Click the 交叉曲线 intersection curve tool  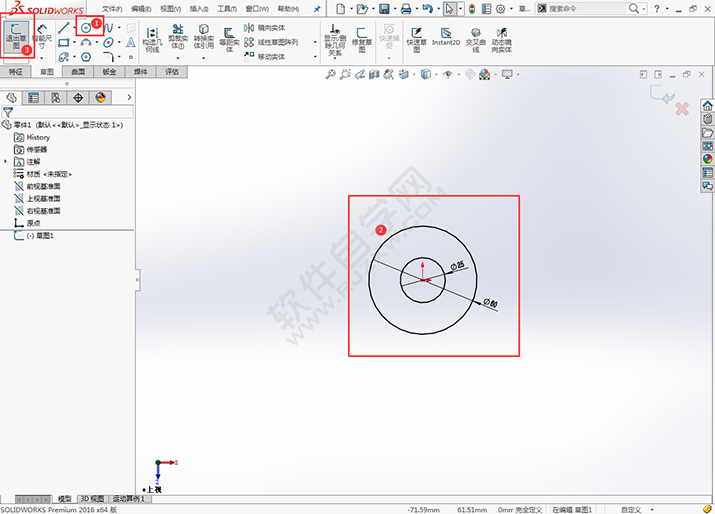coord(475,40)
